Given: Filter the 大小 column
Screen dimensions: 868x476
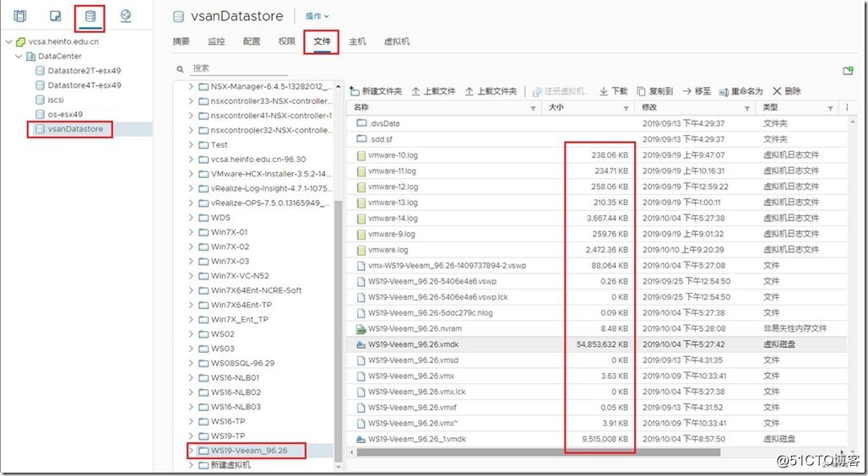Looking at the screenshot, I should click(626, 108).
